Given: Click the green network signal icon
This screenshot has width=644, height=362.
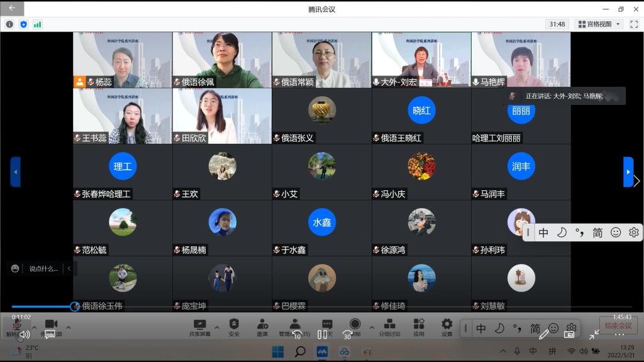Looking at the screenshot, I should 38,24.
